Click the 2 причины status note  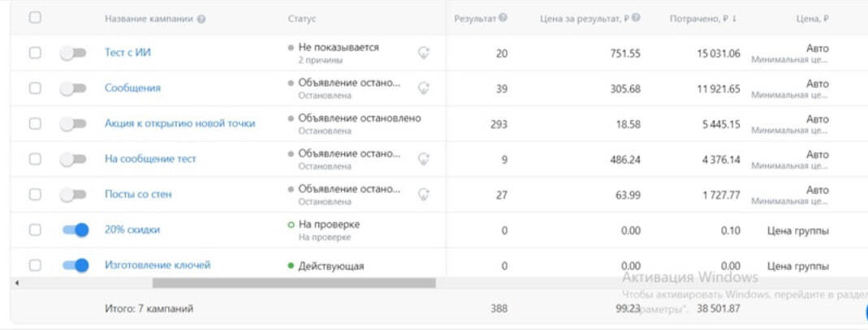[x=320, y=60]
